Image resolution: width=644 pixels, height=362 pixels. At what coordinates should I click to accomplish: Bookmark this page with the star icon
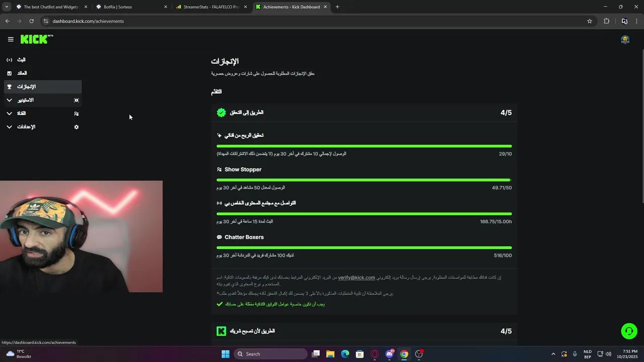(590, 21)
